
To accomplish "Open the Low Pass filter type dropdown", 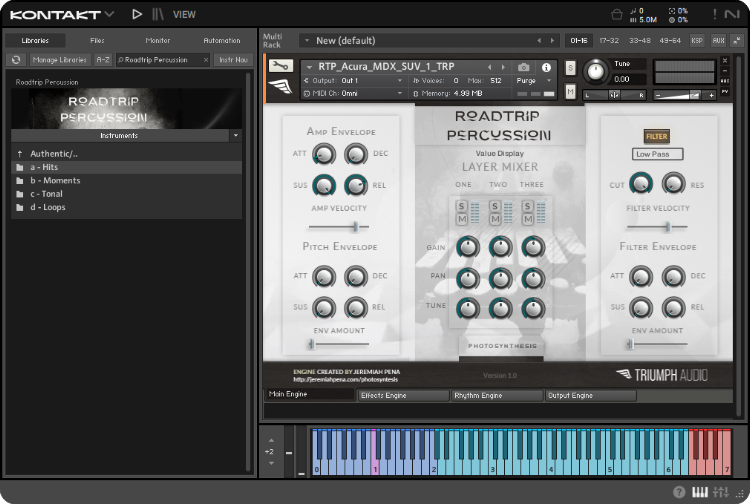I will pos(658,155).
